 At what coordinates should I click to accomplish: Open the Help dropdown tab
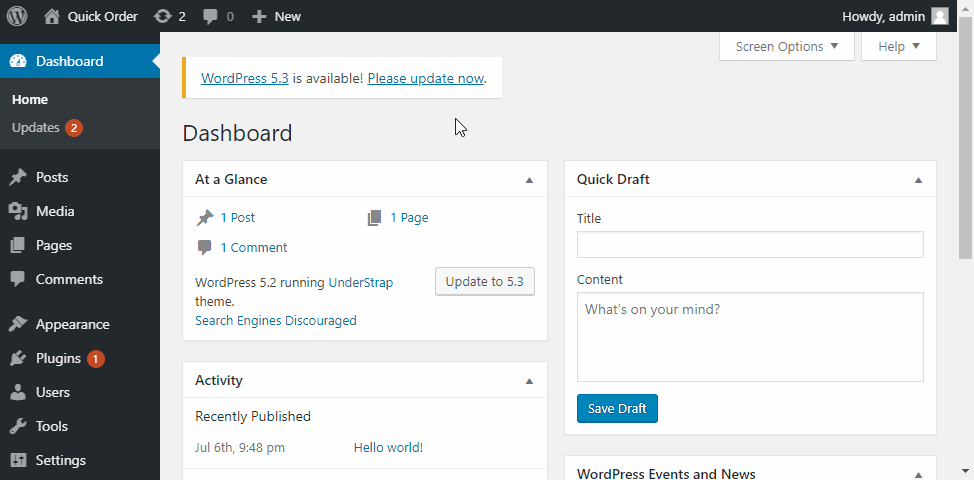898,47
